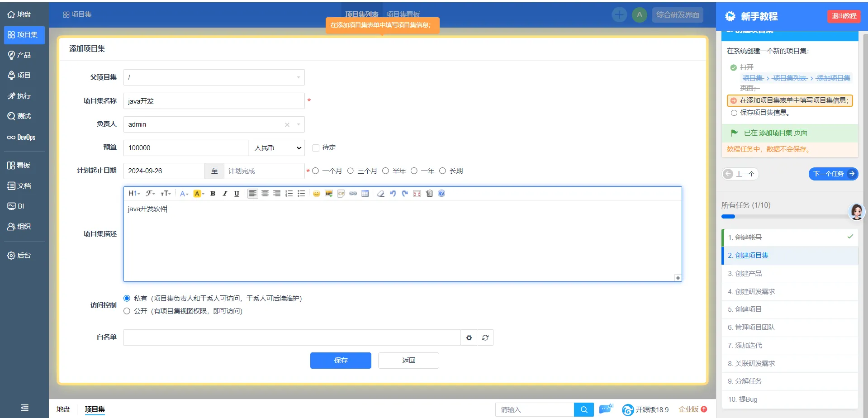Refresh the 白名单 list with the reload icon
868x418 pixels.
pos(485,337)
